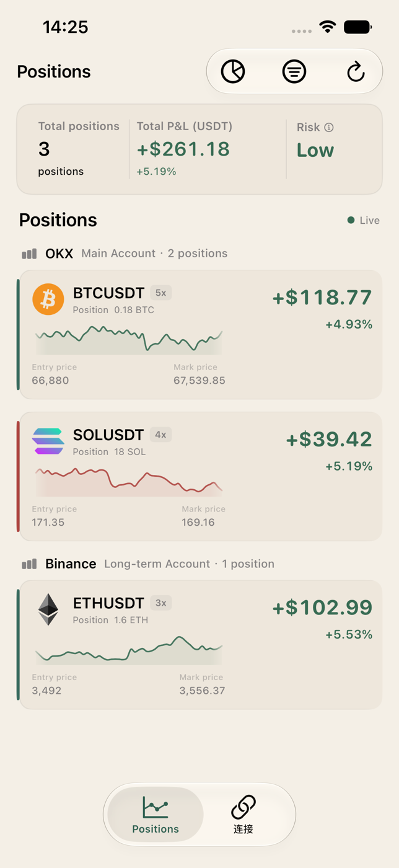This screenshot has width=399, height=868.
Task: Tap the Bitcoin coin logo
Action: pyautogui.click(x=48, y=299)
